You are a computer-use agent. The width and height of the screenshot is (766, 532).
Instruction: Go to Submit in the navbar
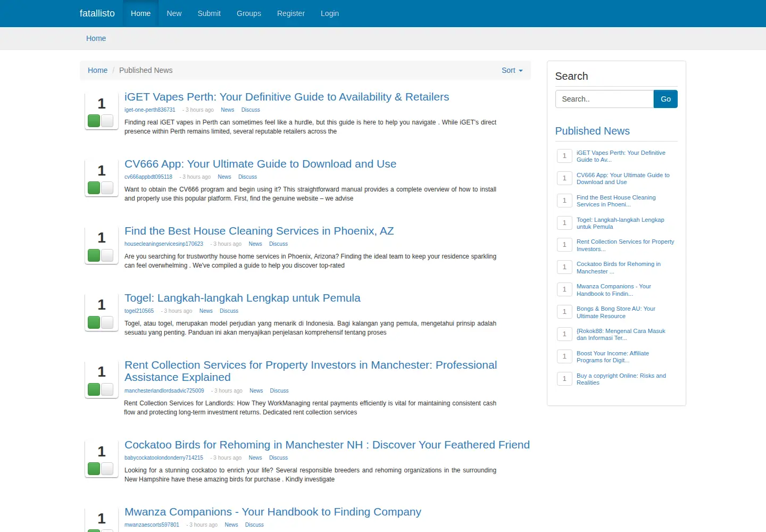pos(209,13)
